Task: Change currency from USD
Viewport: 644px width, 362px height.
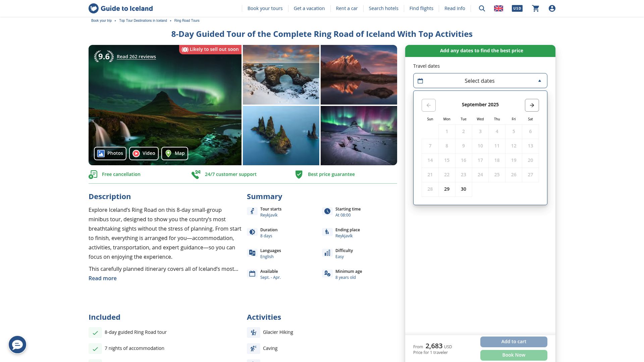Action: pos(517,8)
